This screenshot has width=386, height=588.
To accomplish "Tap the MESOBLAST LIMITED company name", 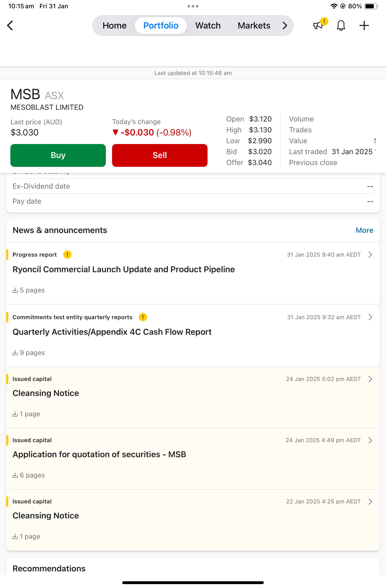I will pyautogui.click(x=47, y=107).
